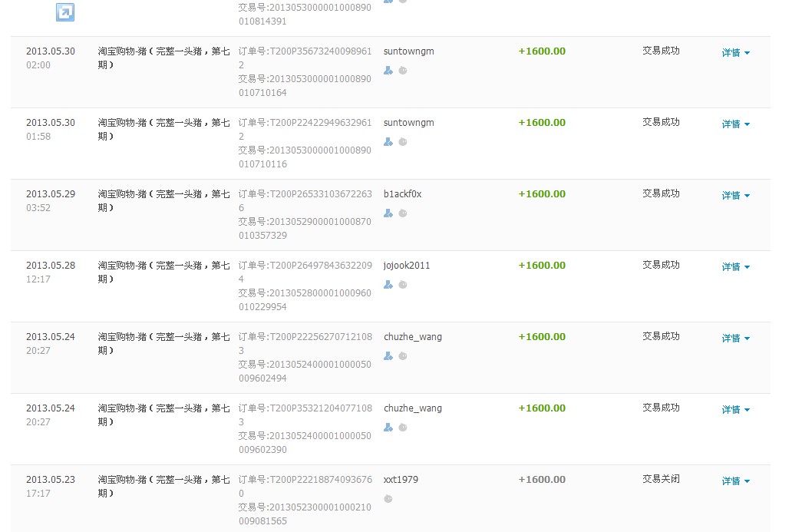The image size is (802, 532).
Task: Expand 详情 for suntowngm 02:00 transaction
Action: [735, 53]
